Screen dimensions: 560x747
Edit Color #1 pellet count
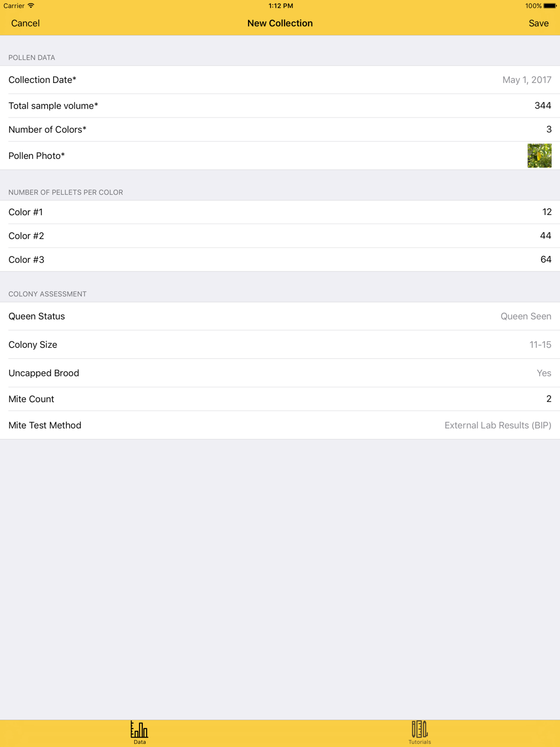[547, 212]
